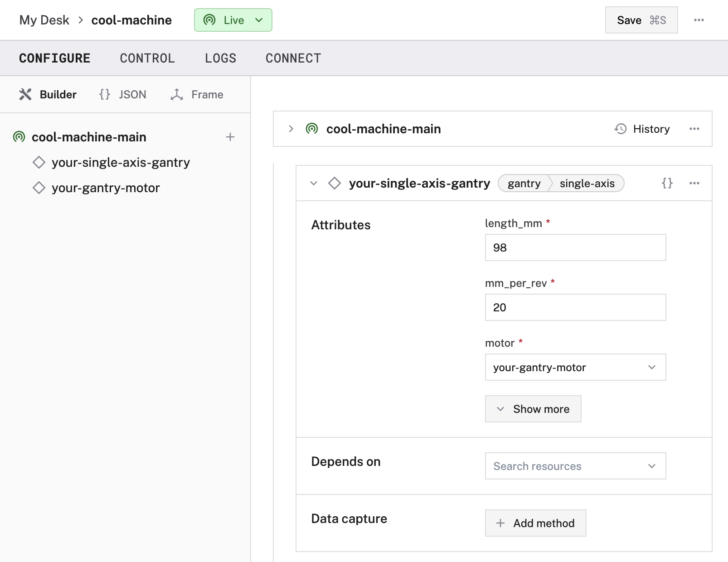Open the motor selection dropdown
728x562 pixels.
click(x=575, y=367)
